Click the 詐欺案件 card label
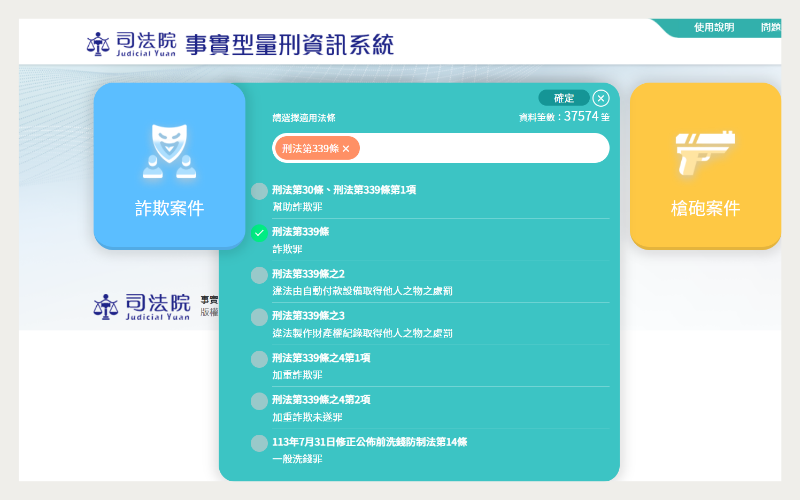This screenshot has height=500, width=800. point(169,209)
